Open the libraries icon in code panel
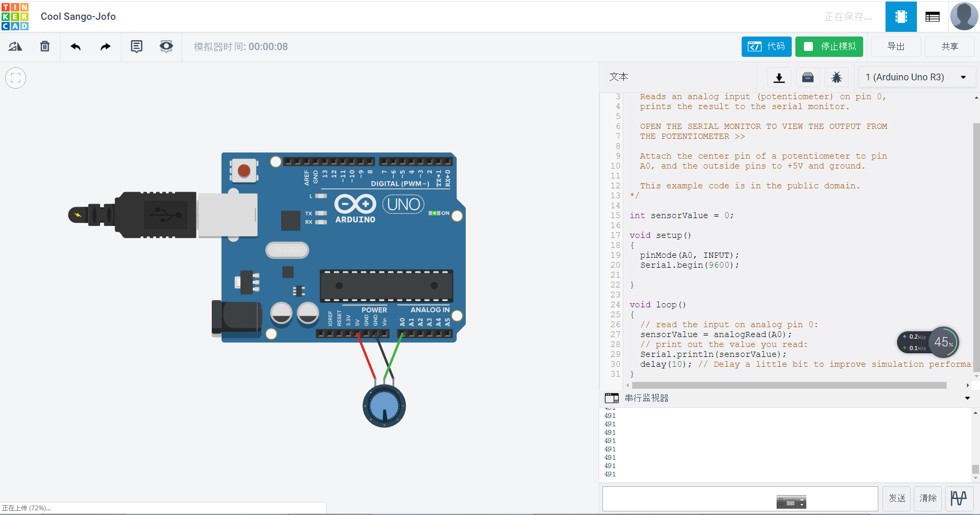Image resolution: width=980 pixels, height=515 pixels. pos(807,77)
